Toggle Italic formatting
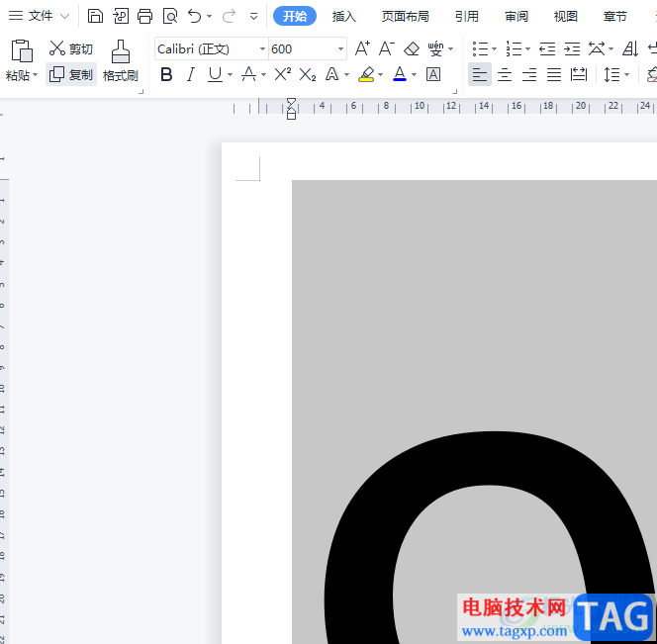 click(191, 74)
